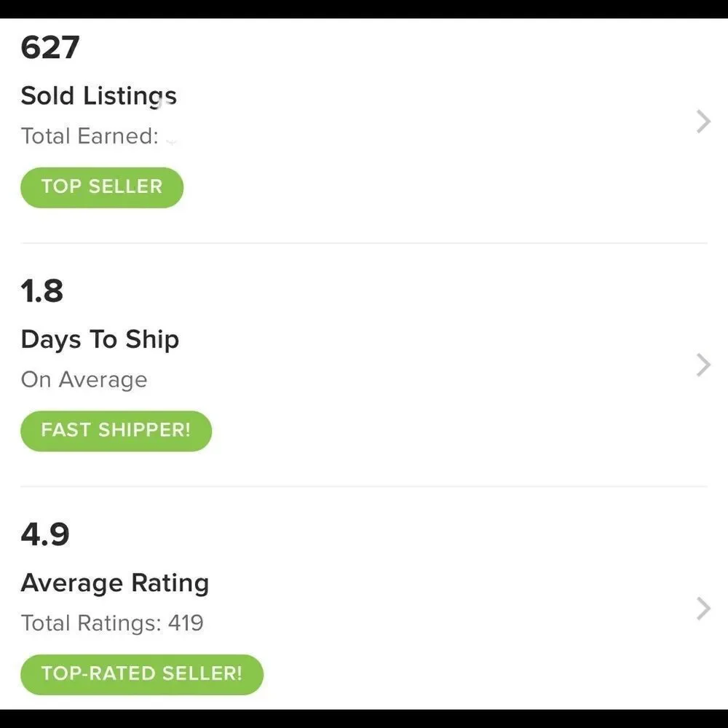The height and width of the screenshot is (728, 728).
Task: Click the blurred Total Earned amount
Action: [x=171, y=138]
